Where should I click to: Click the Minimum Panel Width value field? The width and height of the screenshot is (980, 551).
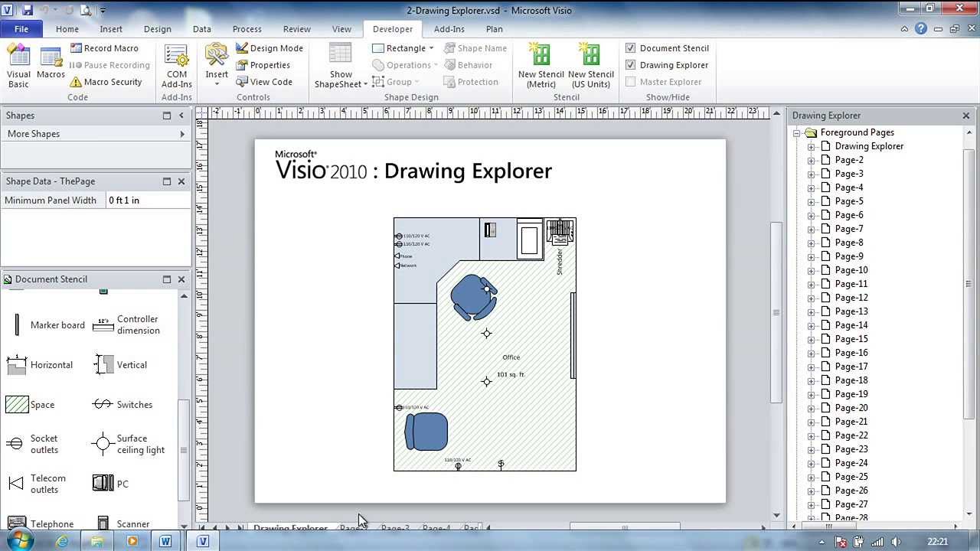148,201
